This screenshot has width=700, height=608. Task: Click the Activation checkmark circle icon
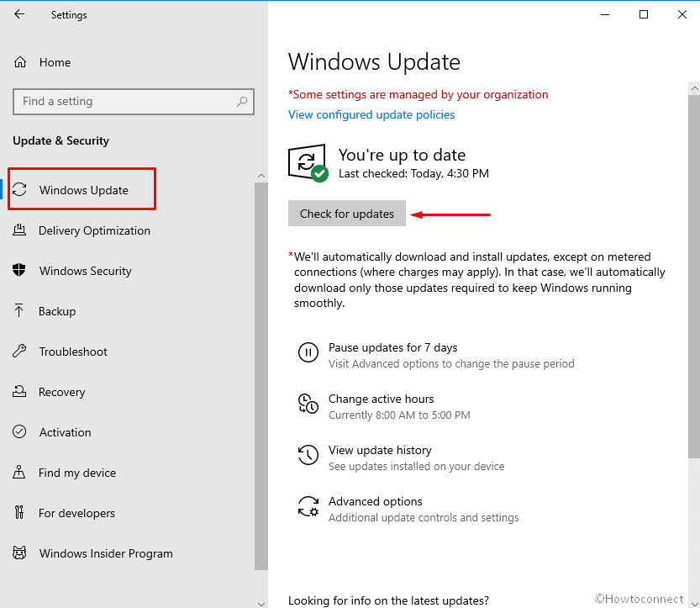click(19, 431)
